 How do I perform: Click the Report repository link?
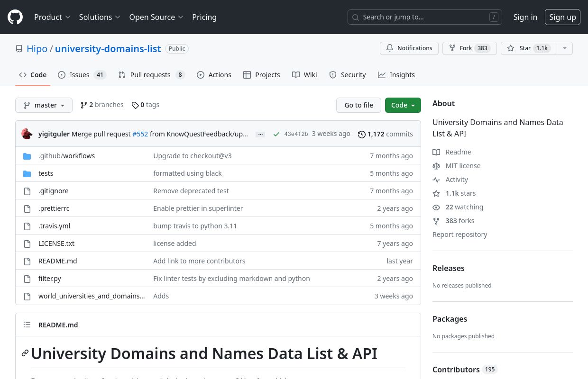[459, 235]
